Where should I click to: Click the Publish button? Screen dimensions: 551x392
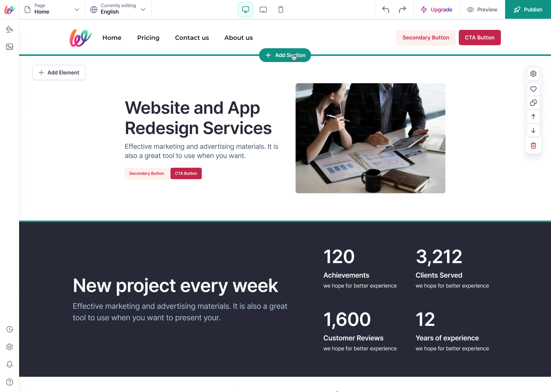[528, 10]
